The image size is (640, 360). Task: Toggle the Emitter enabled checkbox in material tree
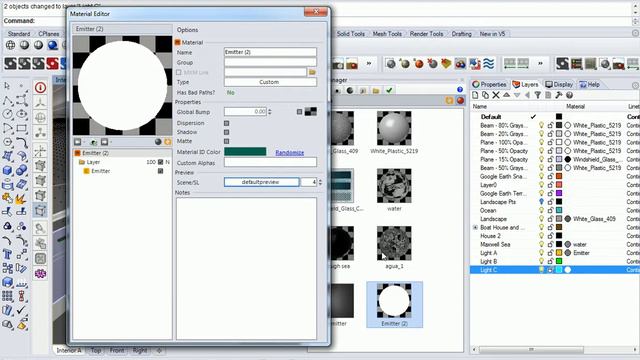[160, 171]
